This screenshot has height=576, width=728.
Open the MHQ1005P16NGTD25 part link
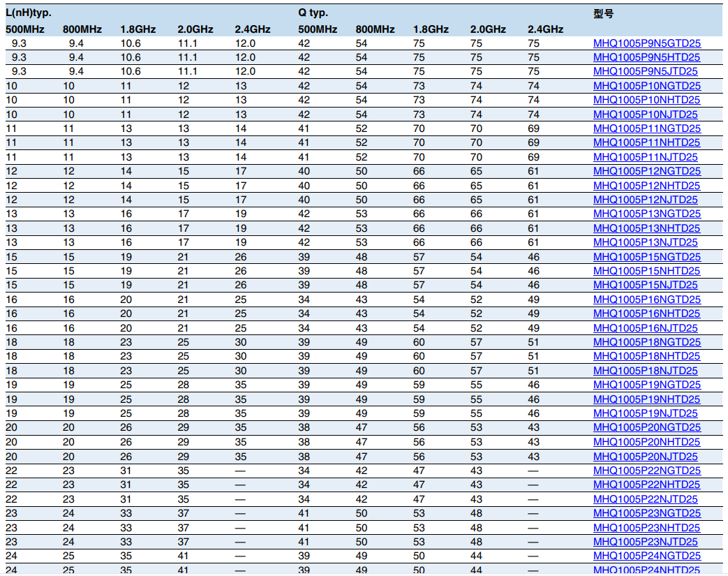647,300
